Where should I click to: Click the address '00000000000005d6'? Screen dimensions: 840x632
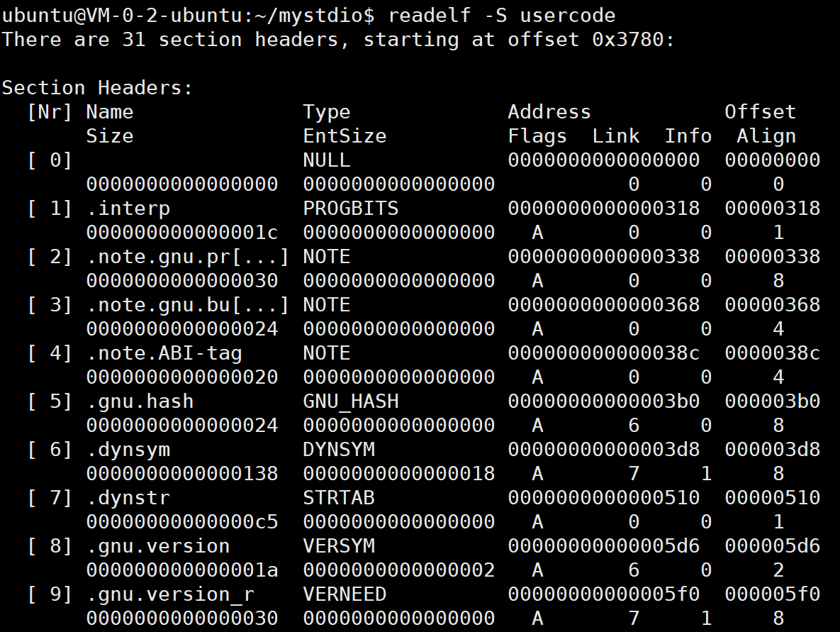[603, 545]
